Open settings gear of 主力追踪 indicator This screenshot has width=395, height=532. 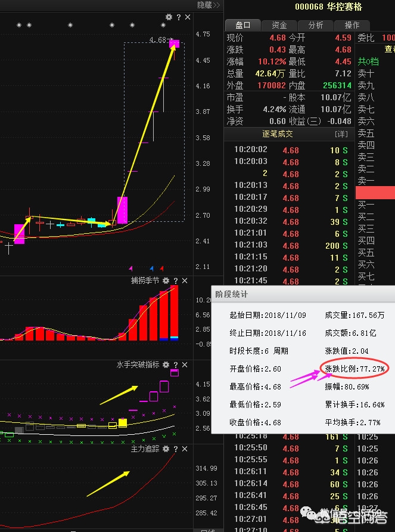(166, 449)
